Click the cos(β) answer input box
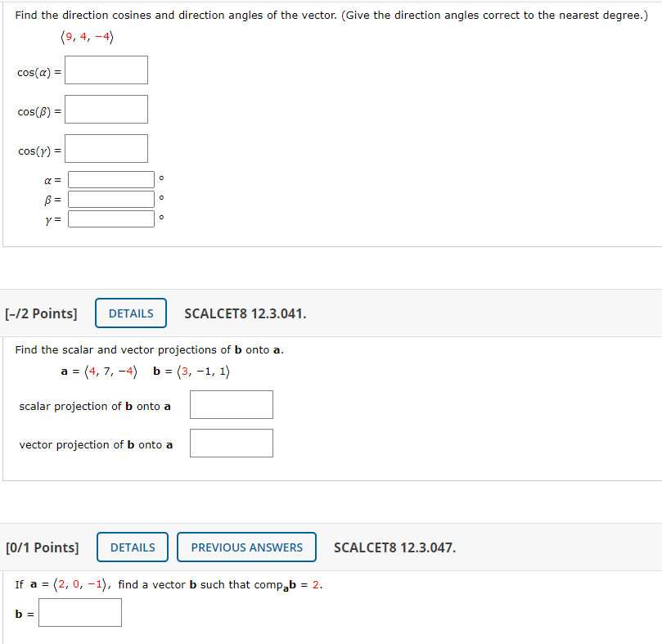The image size is (662, 644). click(106, 109)
